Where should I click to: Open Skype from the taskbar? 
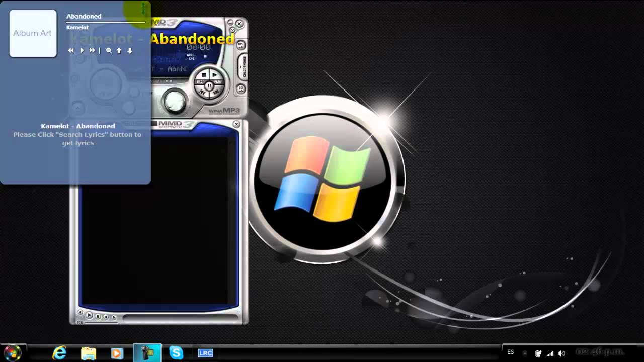click(176, 353)
